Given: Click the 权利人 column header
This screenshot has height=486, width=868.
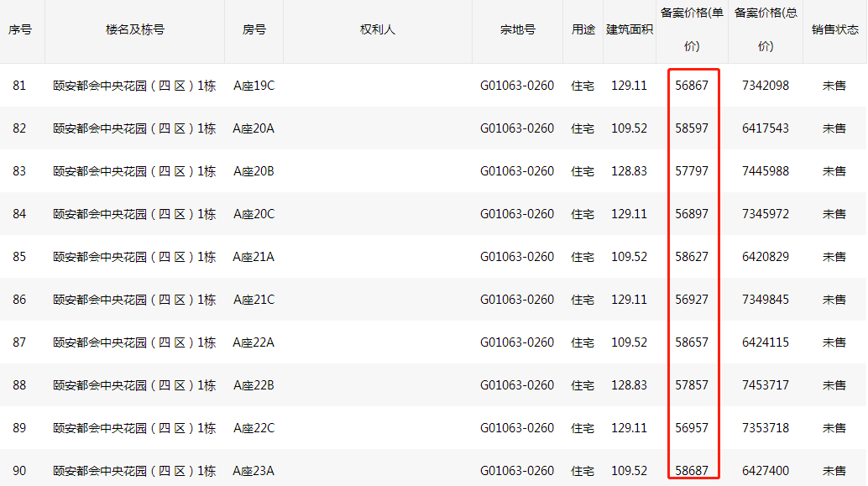Looking at the screenshot, I should click(378, 30).
